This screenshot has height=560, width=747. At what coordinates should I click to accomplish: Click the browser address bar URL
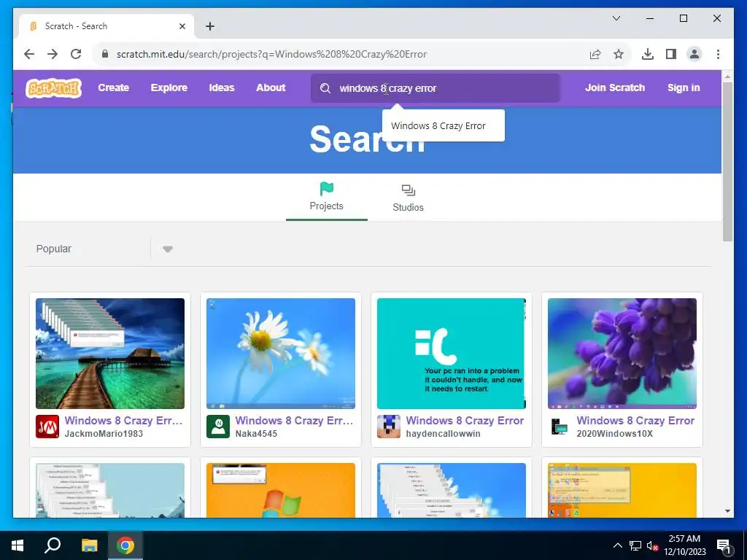pyautogui.click(x=271, y=54)
